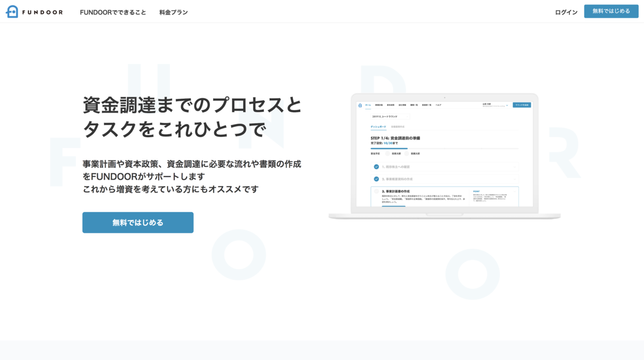Open the 201910_シードラウンド round dropdown
644x360 pixels.
pyautogui.click(x=391, y=116)
